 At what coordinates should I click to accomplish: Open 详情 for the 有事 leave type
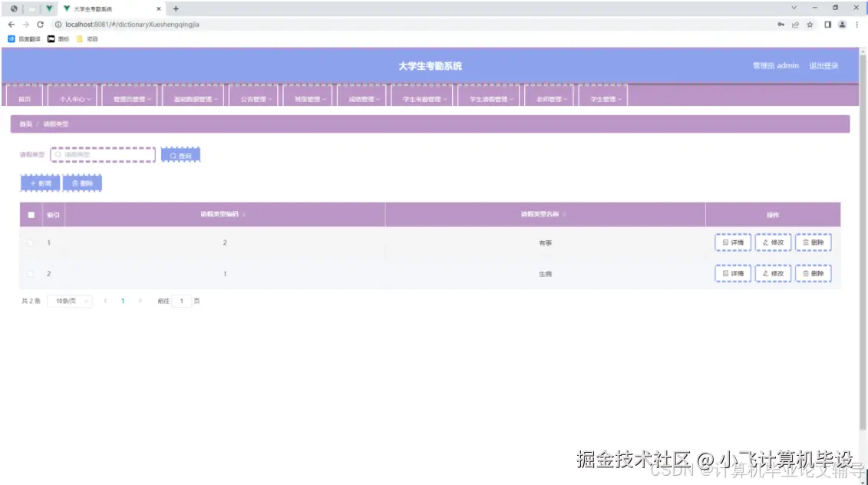[732, 242]
